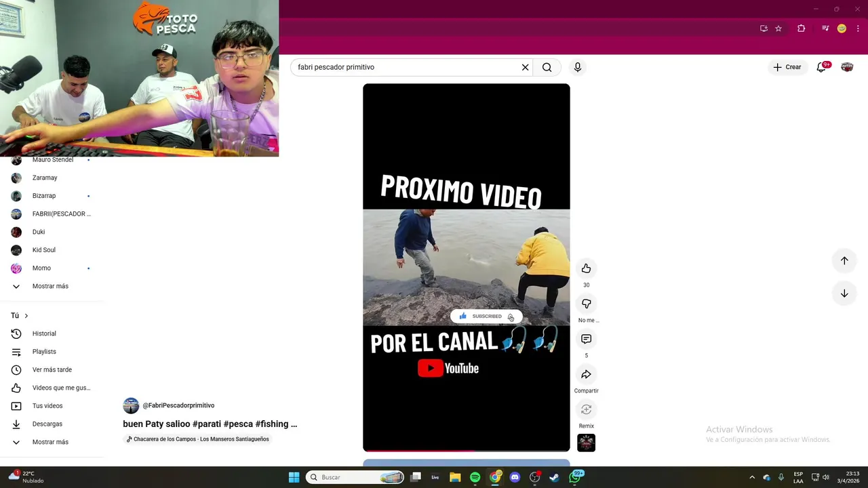868x488 pixels.
Task: Open Steam from taskbar
Action: pos(554,477)
